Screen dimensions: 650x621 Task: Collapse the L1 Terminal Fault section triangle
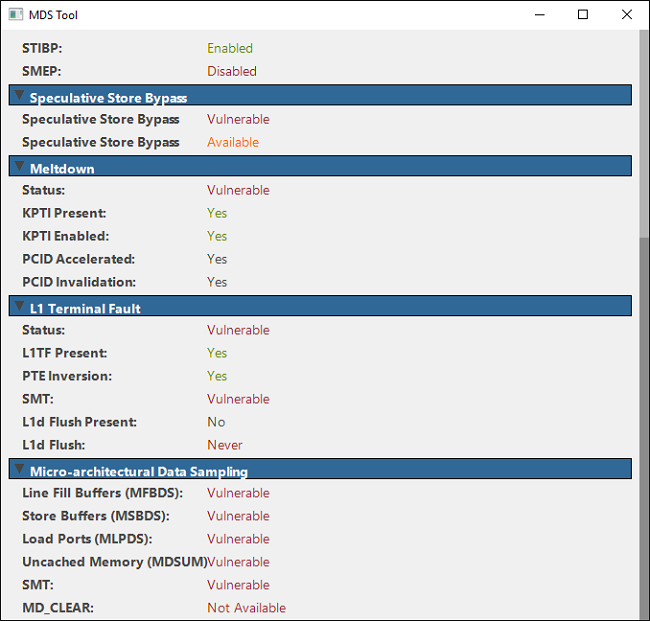(18, 305)
